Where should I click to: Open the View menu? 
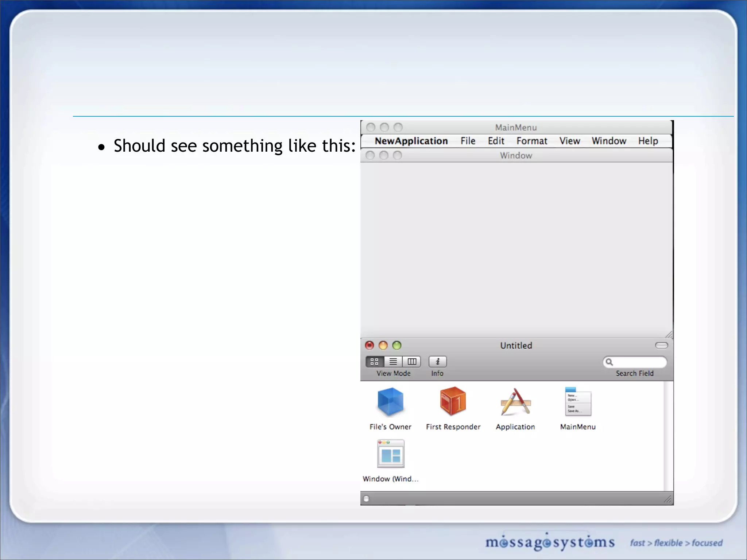pyautogui.click(x=570, y=141)
